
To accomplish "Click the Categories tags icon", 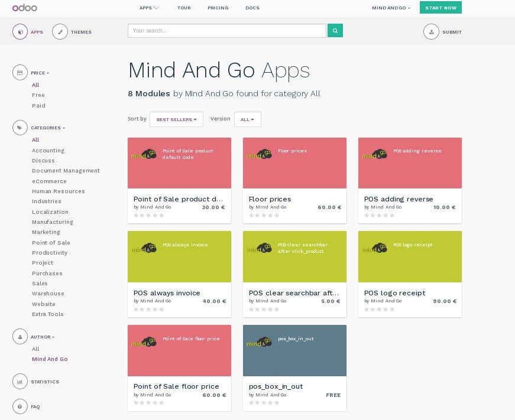I will [x=20, y=128].
